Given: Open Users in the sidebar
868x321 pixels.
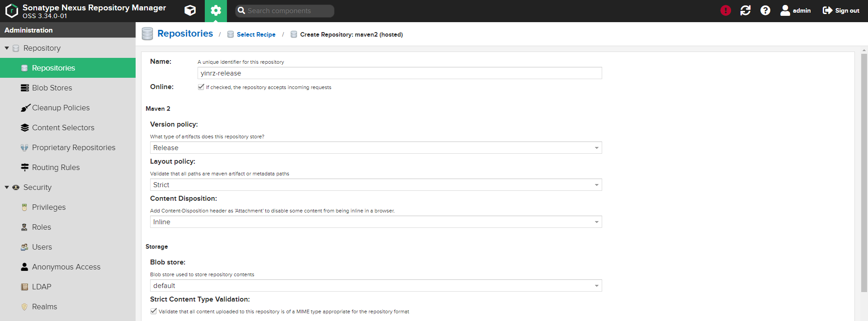Looking at the screenshot, I should 68,247.
